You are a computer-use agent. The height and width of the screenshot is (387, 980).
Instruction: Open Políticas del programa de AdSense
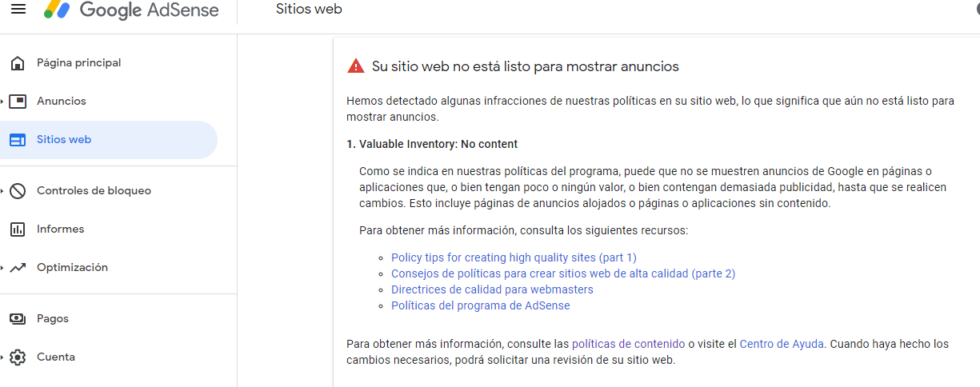[481, 305]
